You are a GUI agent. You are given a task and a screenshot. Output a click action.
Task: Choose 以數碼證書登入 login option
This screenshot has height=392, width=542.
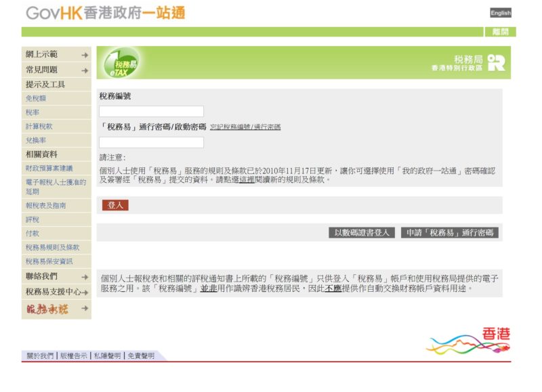[x=362, y=233]
